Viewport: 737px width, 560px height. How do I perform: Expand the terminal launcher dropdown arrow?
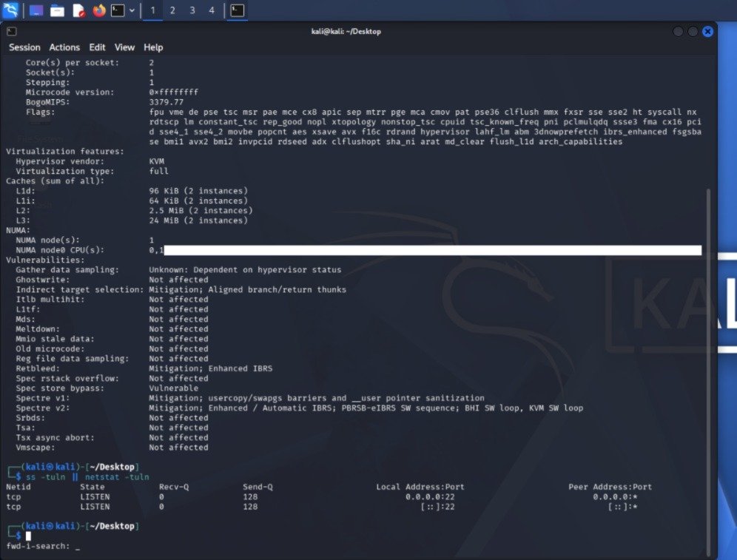point(132,10)
